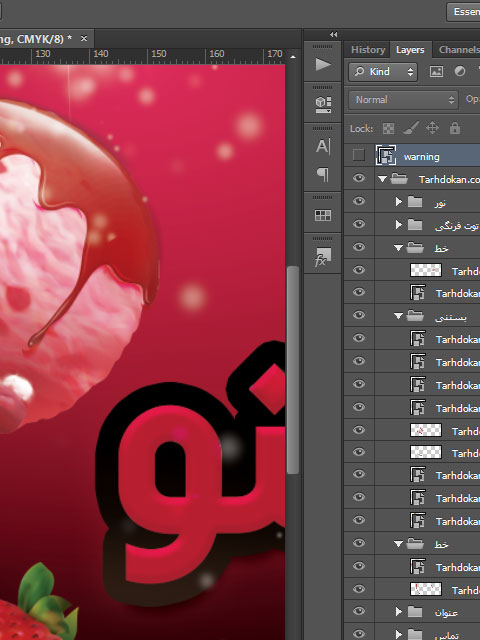Click the vertical canvas scrollbar thumb

click(x=293, y=370)
